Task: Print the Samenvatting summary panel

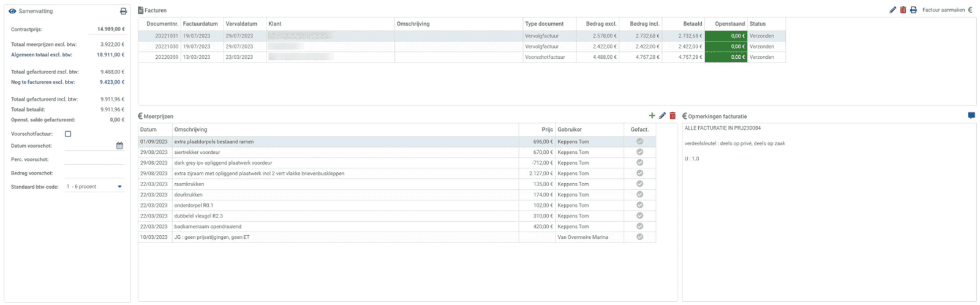Action: (x=123, y=11)
